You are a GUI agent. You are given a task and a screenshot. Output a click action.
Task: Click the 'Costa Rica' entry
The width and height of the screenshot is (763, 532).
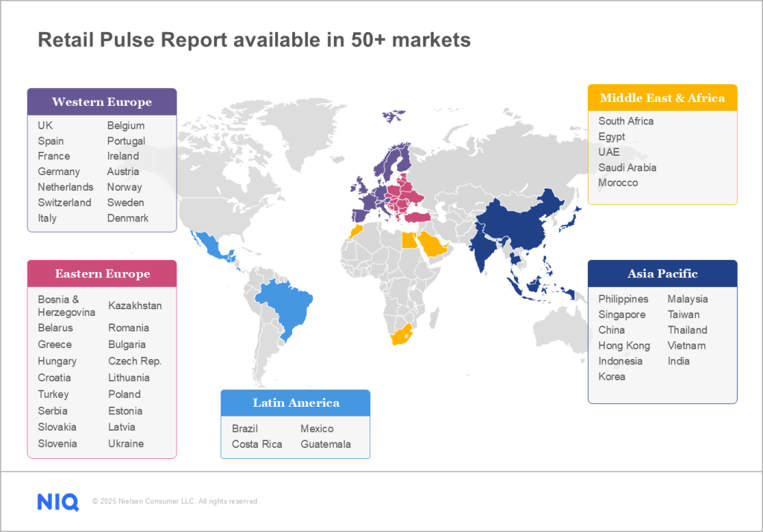coord(257,444)
